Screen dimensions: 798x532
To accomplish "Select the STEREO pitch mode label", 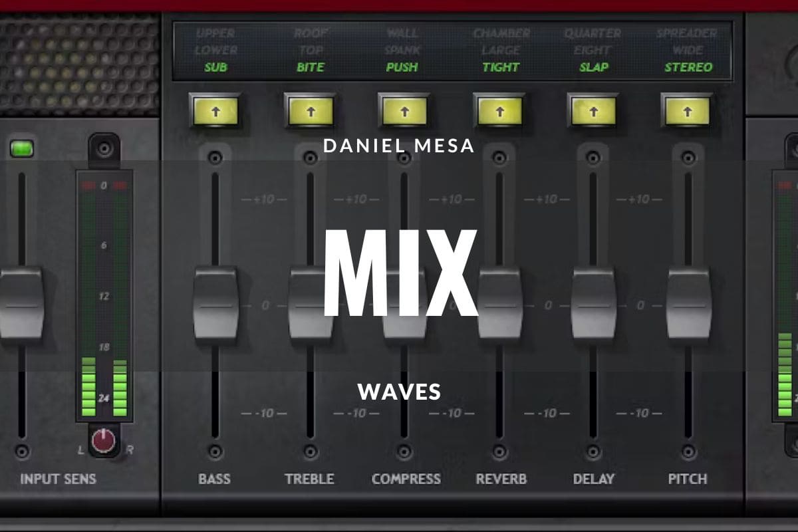I will (688, 67).
